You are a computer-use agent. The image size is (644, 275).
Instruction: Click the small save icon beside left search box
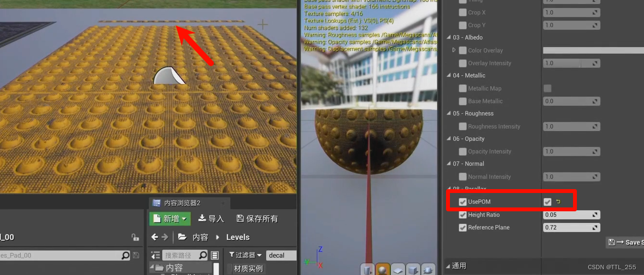pyautogui.click(x=136, y=255)
